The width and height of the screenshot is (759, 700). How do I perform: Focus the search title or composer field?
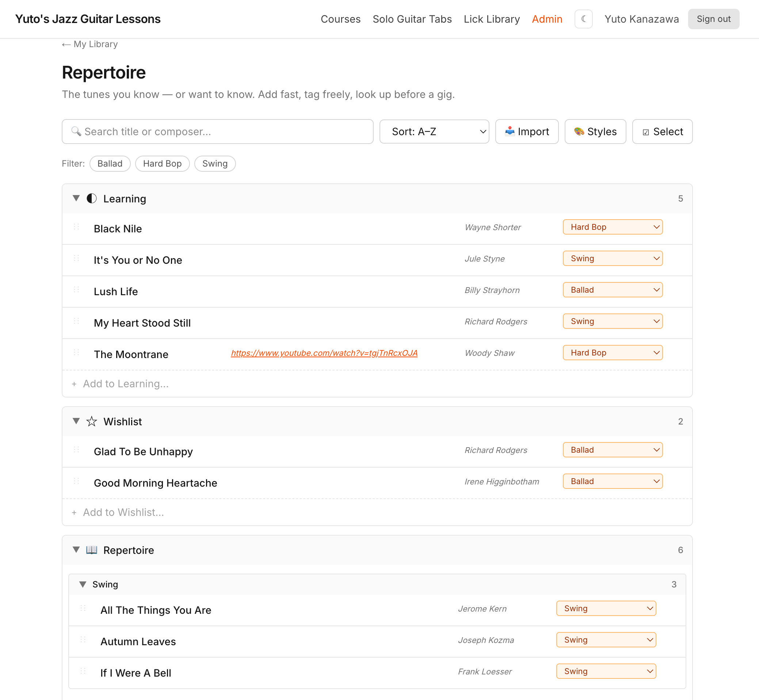point(217,132)
